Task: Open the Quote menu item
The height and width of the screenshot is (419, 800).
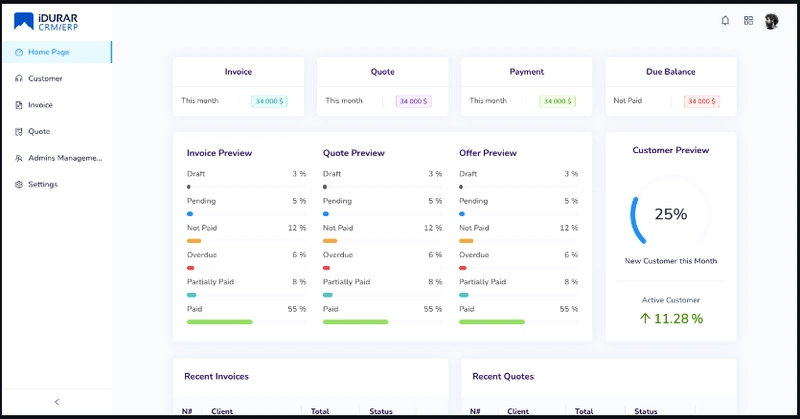Action: 39,131
